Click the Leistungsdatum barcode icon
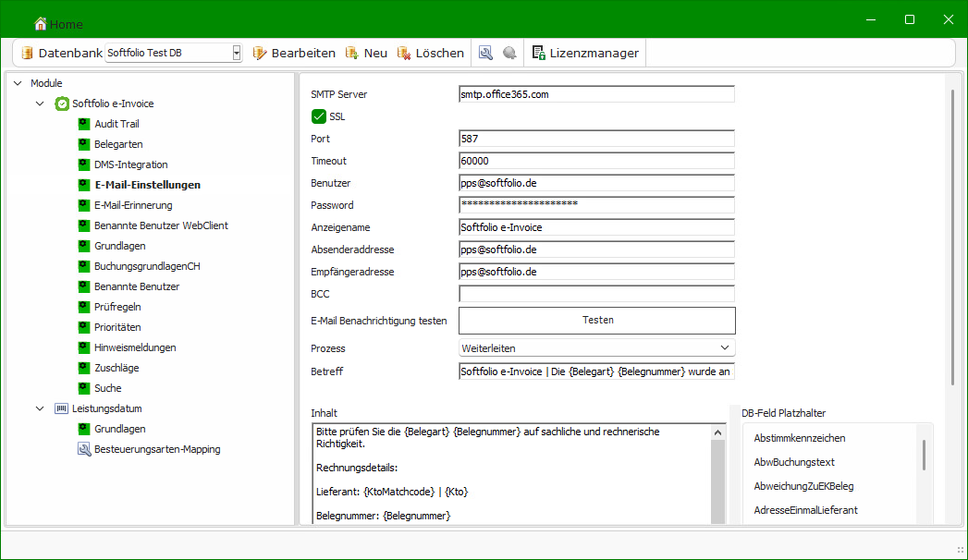This screenshot has height=560, width=968. tap(62, 408)
